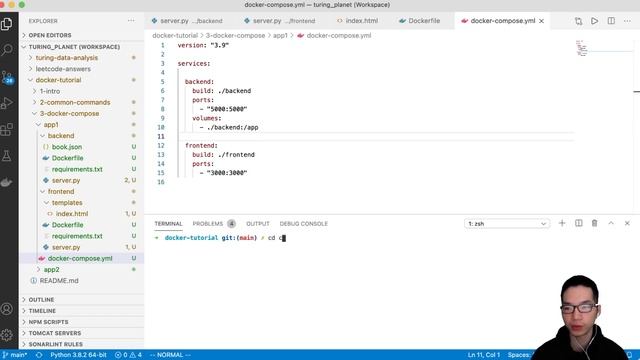
Task: Click errors and warnings status indicator
Action: pos(128,355)
